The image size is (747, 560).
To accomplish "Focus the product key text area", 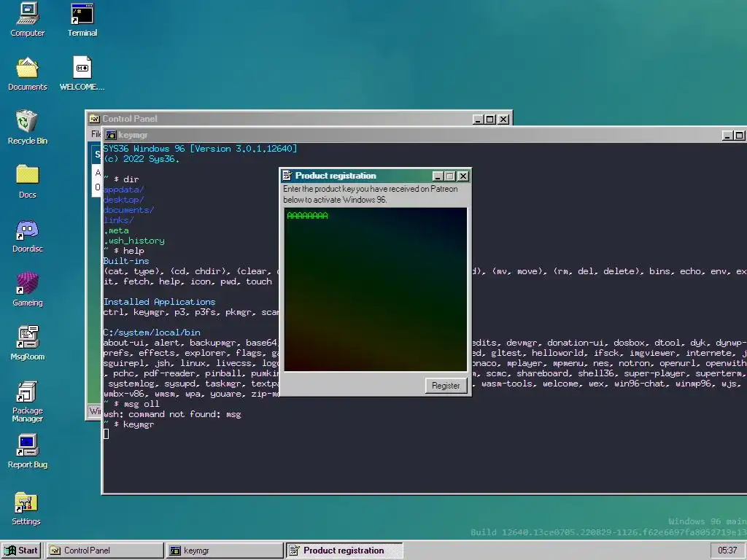I will tap(376, 289).
